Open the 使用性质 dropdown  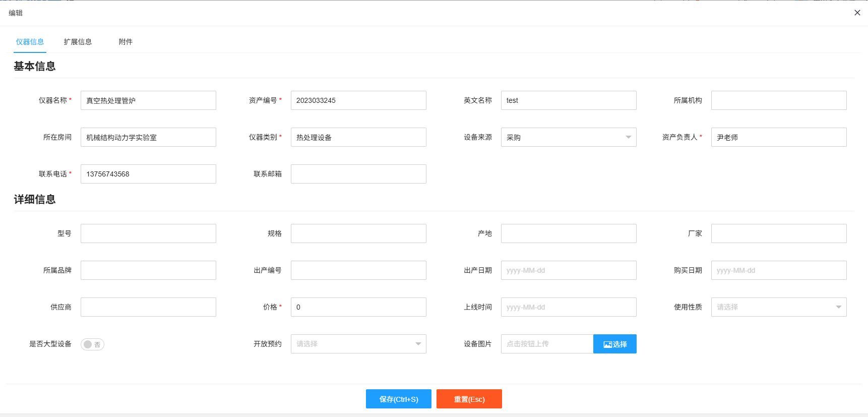(x=778, y=307)
